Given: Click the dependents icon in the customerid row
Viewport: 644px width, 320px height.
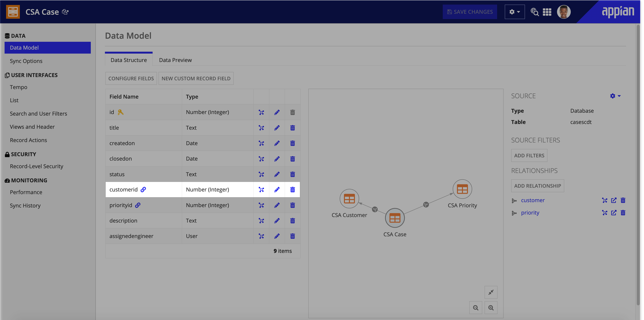Looking at the screenshot, I should 261,190.
